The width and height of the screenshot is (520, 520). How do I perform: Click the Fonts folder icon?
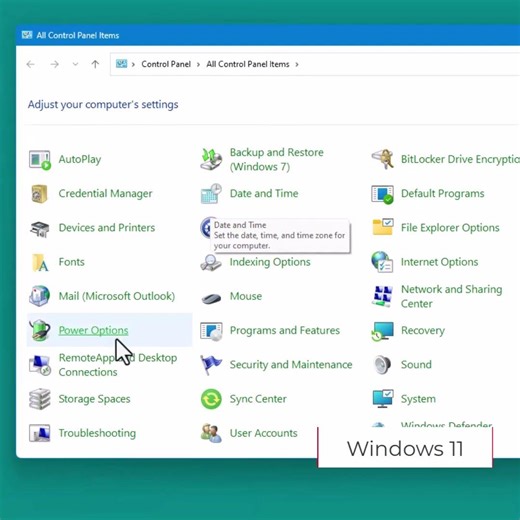pos(40,262)
